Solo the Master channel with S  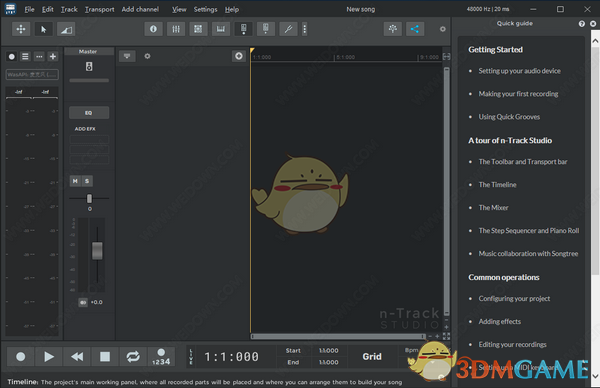pyautogui.click(x=87, y=181)
